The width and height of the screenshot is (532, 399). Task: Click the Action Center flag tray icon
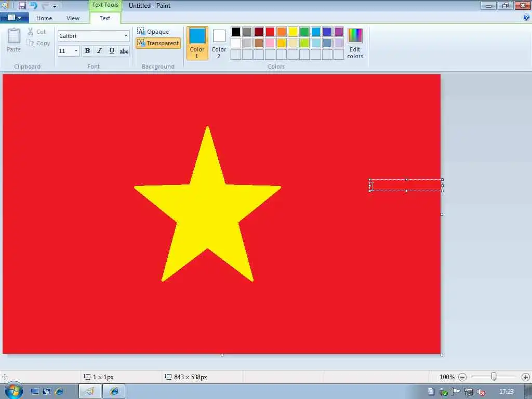[x=456, y=392]
